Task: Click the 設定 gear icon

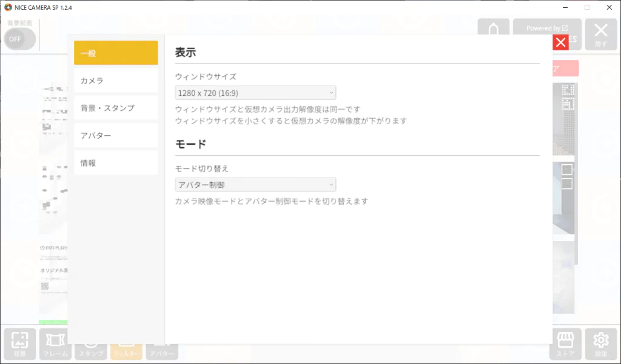Action: tap(601, 344)
